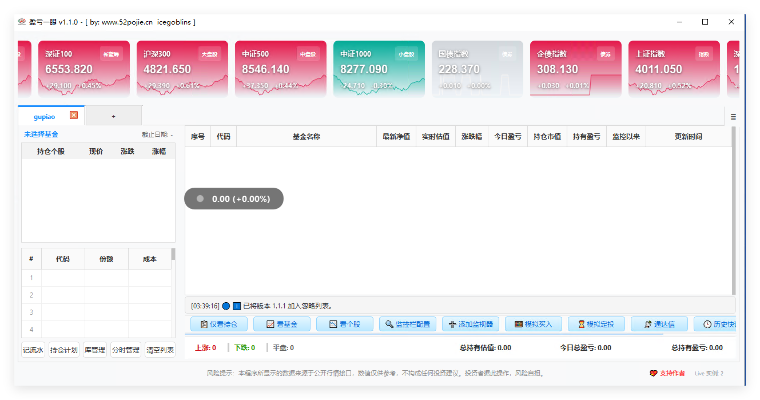Sort by the 基金名称 column header
The height and width of the screenshot is (400, 760).
(x=306, y=137)
